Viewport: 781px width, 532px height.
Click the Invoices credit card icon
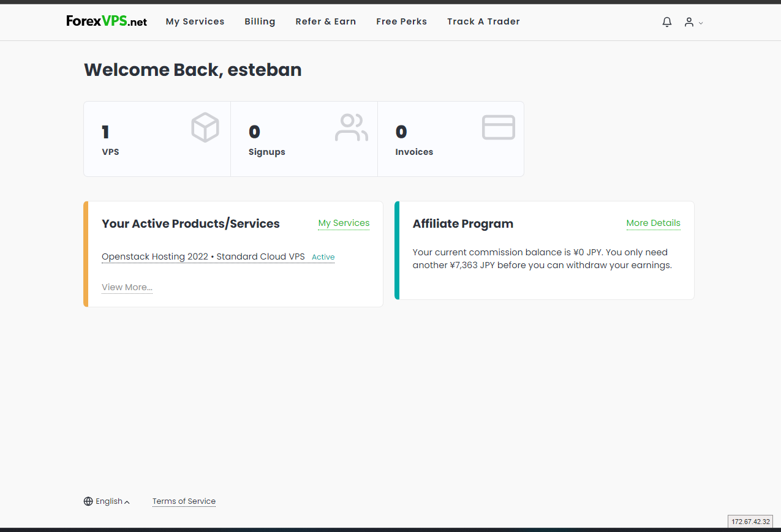498,127
